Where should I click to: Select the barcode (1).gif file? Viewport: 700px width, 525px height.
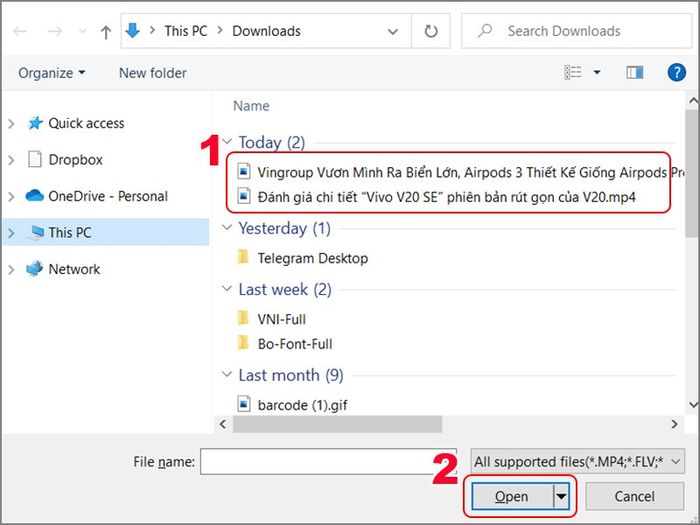pos(302,405)
